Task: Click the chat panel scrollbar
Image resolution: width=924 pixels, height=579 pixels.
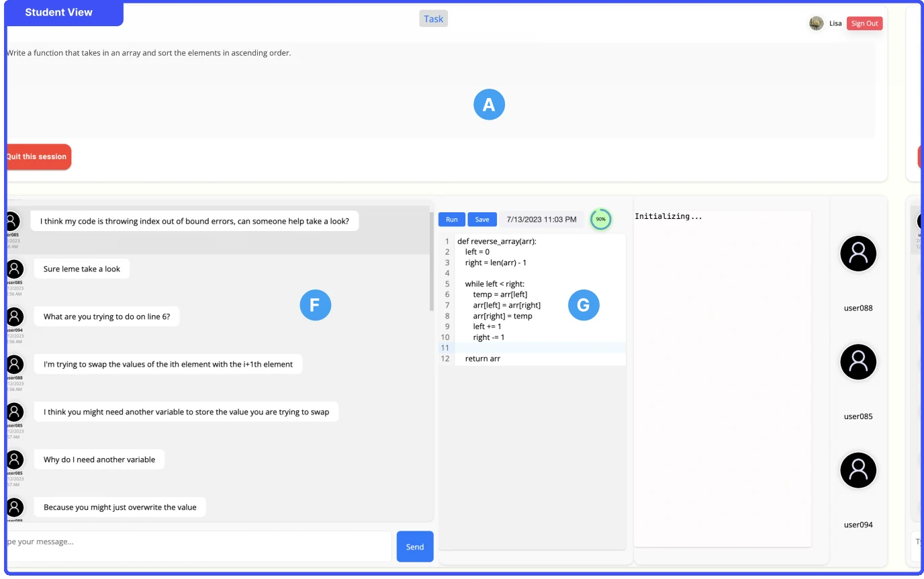Action: (x=431, y=262)
